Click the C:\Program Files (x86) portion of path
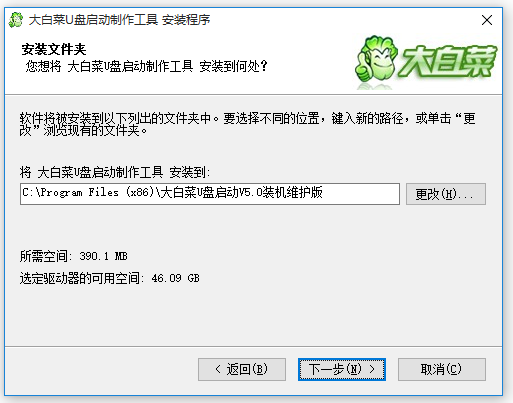The height and width of the screenshot is (403, 513). [87, 193]
